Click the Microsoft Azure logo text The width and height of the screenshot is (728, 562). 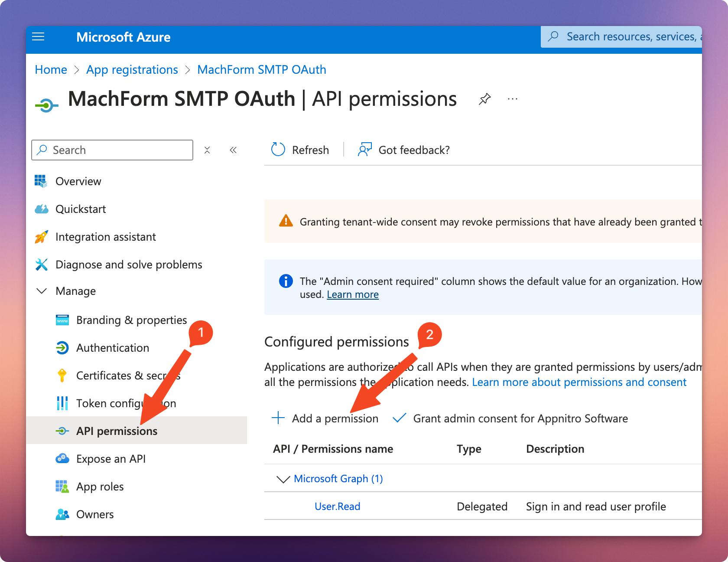123,37
